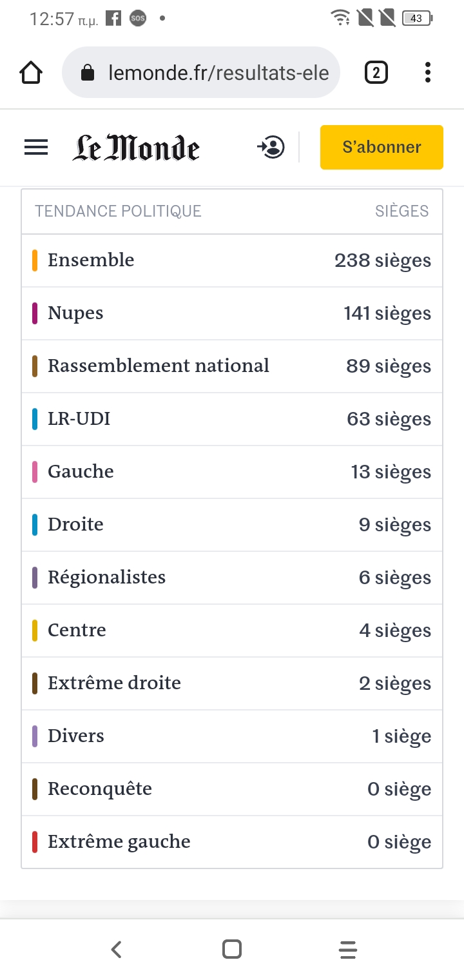464x980 pixels.
Task: Click the TENDANCE POLITIQUE column header
Action: tap(118, 211)
